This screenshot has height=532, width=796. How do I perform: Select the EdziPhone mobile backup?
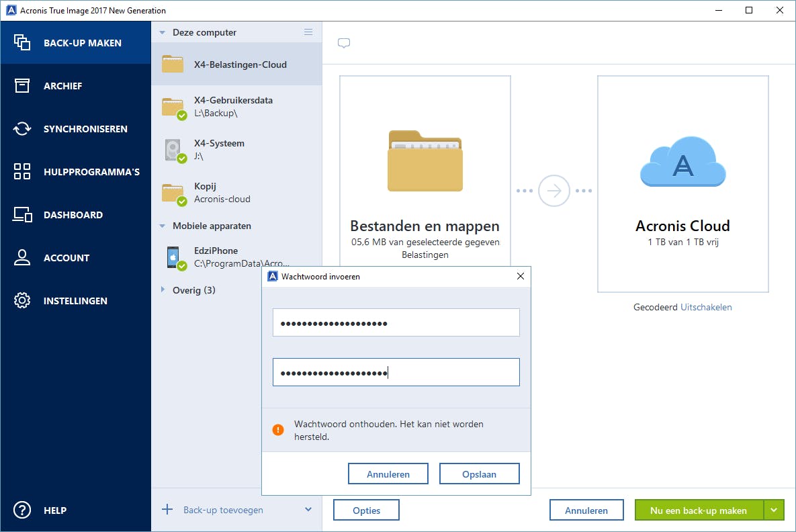click(236, 257)
